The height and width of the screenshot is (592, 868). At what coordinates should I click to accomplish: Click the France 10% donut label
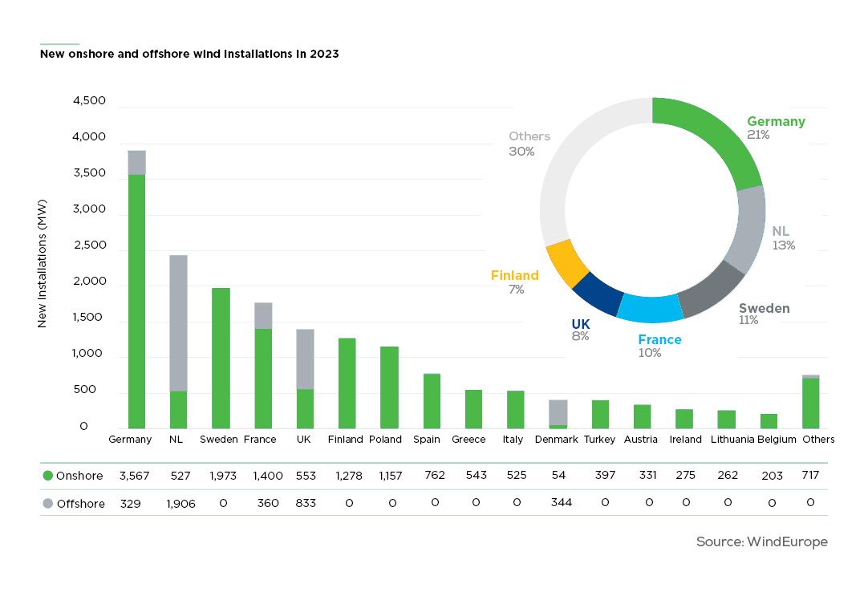point(659,346)
